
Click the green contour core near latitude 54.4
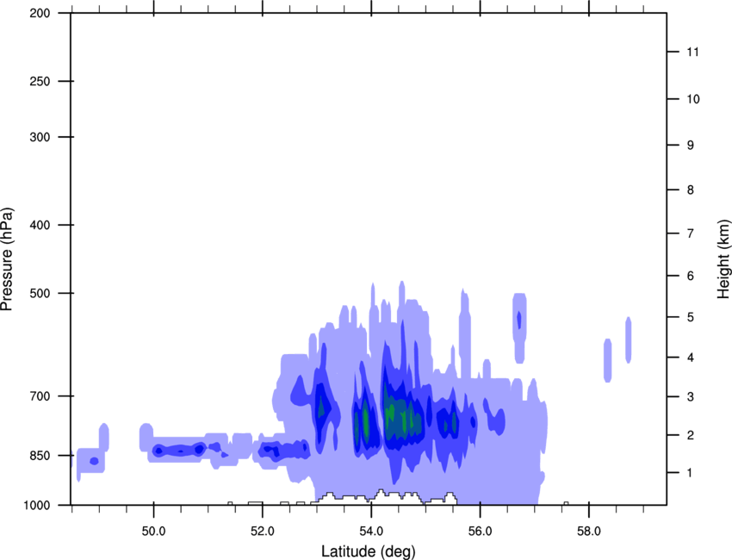(390, 414)
